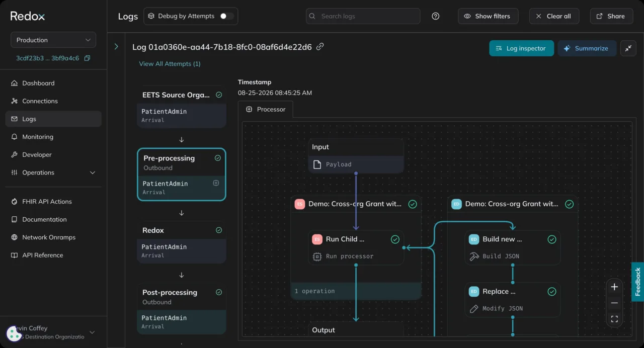644x348 pixels.
Task: Go to Dashboard in the sidebar
Action: point(53,83)
